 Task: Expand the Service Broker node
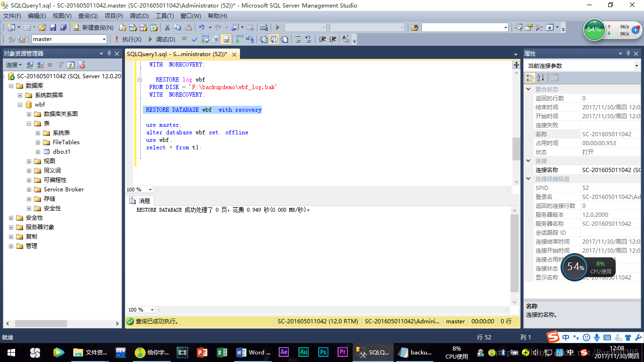coord(29,189)
